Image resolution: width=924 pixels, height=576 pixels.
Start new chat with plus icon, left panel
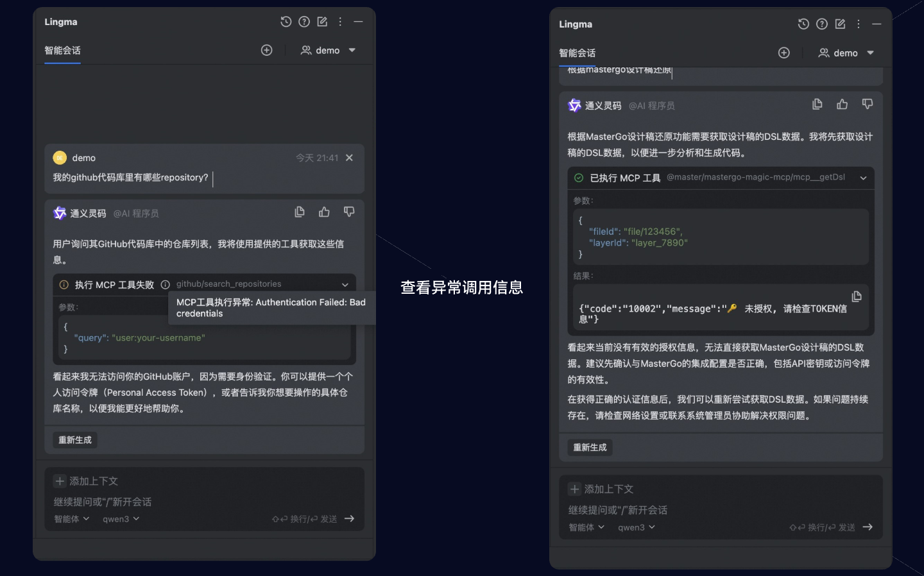[267, 50]
